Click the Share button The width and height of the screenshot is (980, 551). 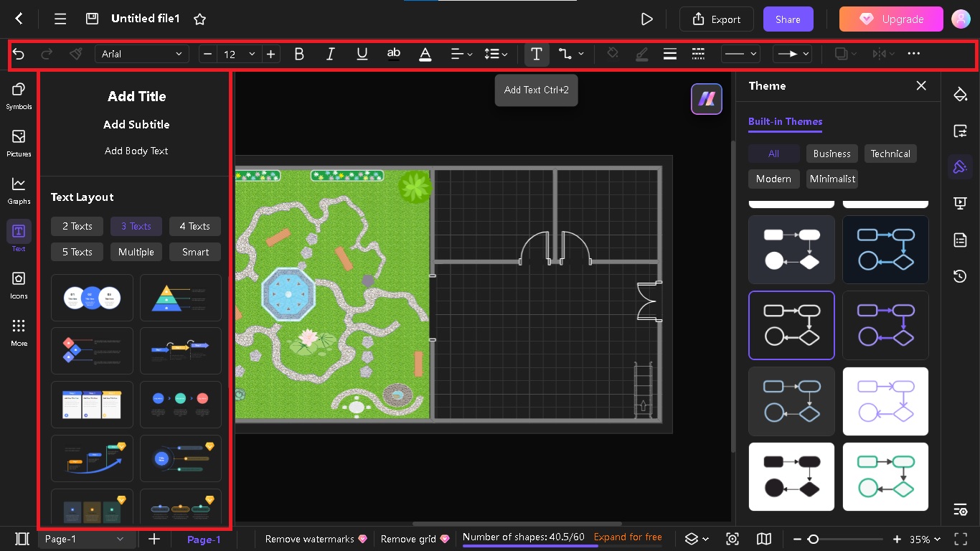788,19
